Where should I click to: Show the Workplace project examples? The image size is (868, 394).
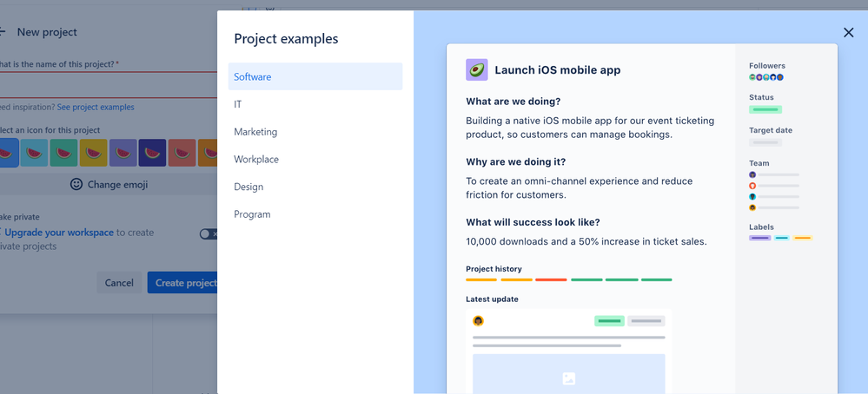(x=315, y=159)
